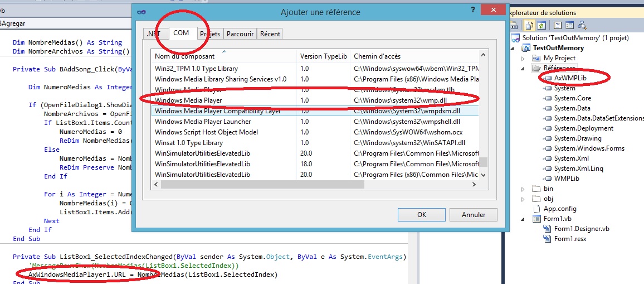Click the View Designer toolbar icon
The height and width of the screenshot is (284, 644).
[569, 26]
